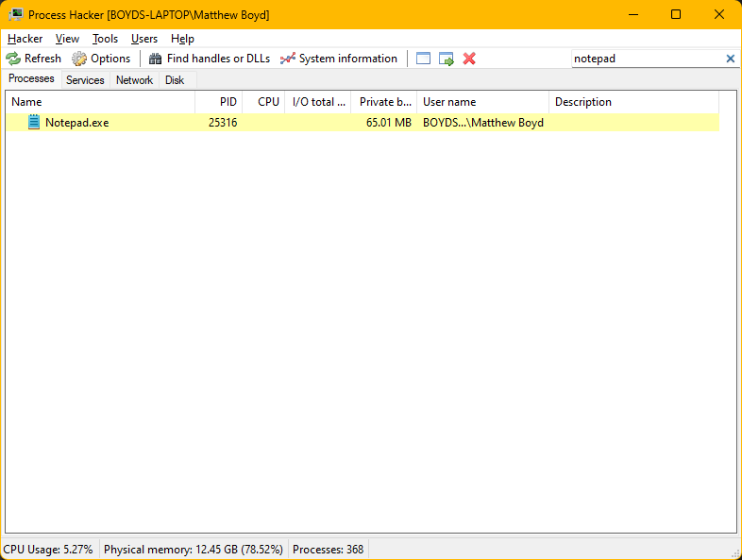Sort by the Name column header
The height and width of the screenshot is (560, 742).
point(100,102)
